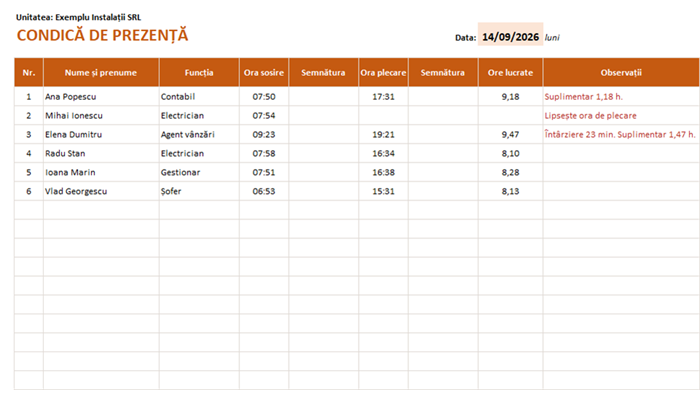
Task: Click the weekday label luni
Action: [552, 38]
